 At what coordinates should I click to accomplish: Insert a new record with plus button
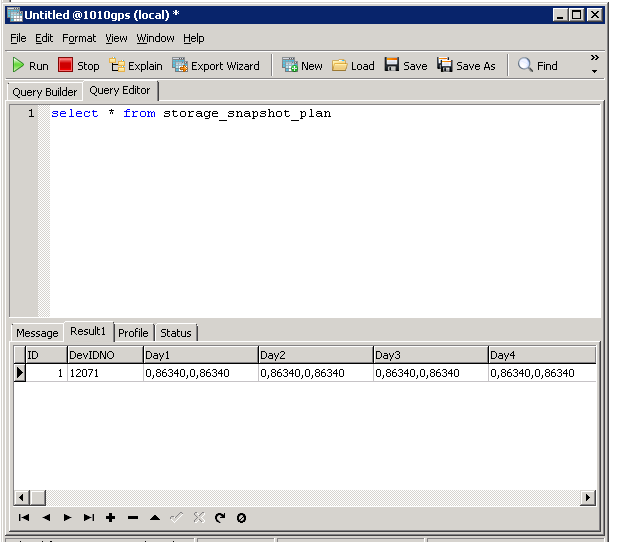coord(111,517)
